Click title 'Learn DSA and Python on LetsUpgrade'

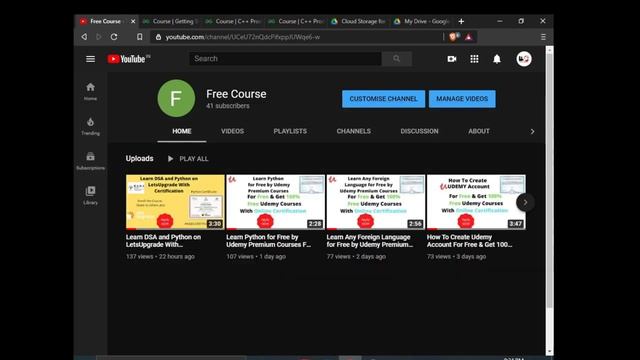[163, 241]
